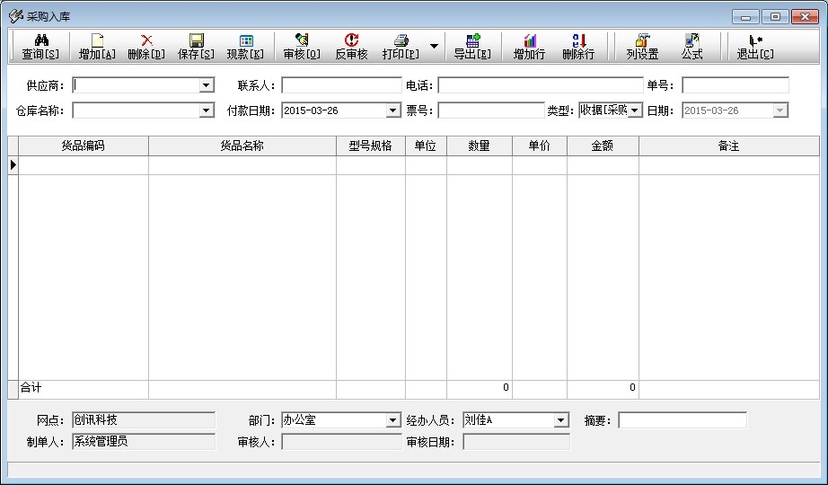Click the 数量 column header

pyautogui.click(x=479, y=146)
